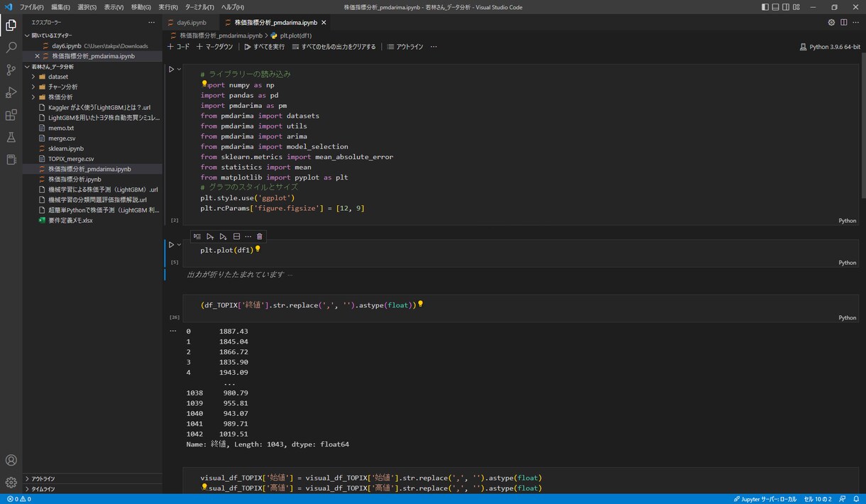Select the Python 3.9.6 64-bit kernel
Image resolution: width=866 pixels, height=504 pixels.
(830, 47)
